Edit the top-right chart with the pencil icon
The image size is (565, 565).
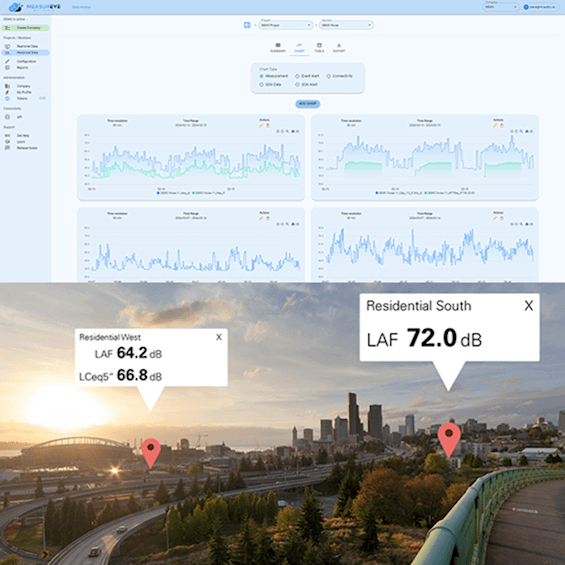point(495,125)
